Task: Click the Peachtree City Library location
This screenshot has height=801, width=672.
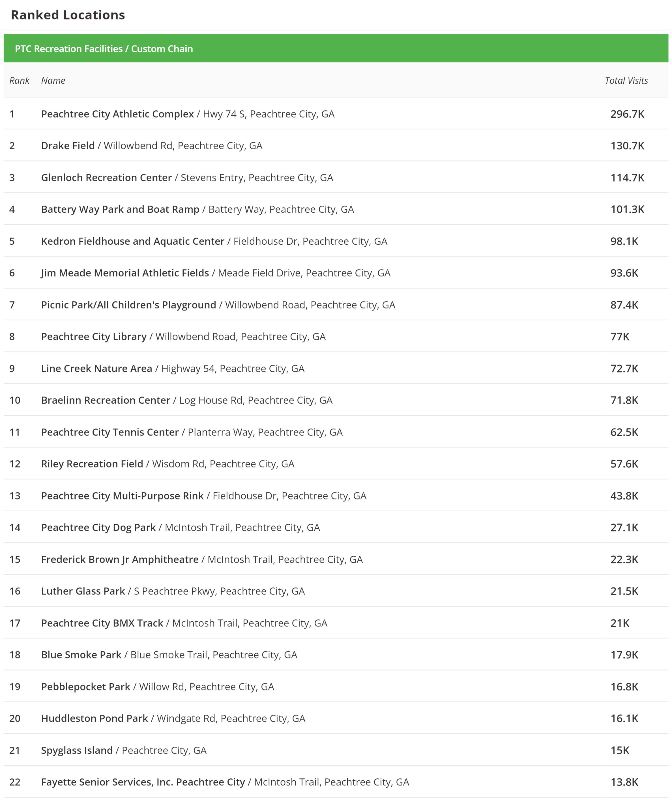Action: pyautogui.click(x=94, y=337)
